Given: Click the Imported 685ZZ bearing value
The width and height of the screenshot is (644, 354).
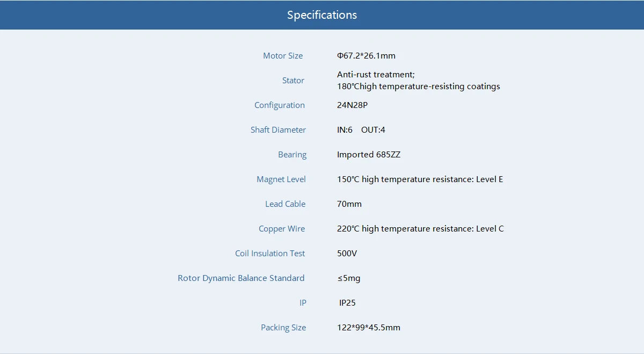Looking at the screenshot, I should click(369, 155).
